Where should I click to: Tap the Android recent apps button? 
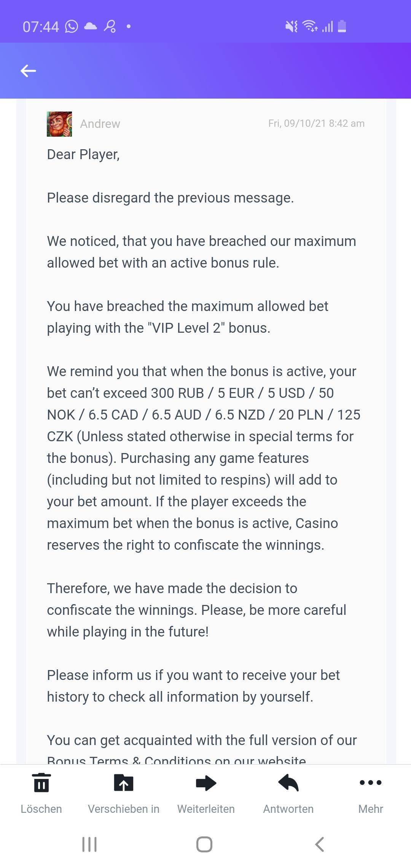pyautogui.click(x=89, y=844)
